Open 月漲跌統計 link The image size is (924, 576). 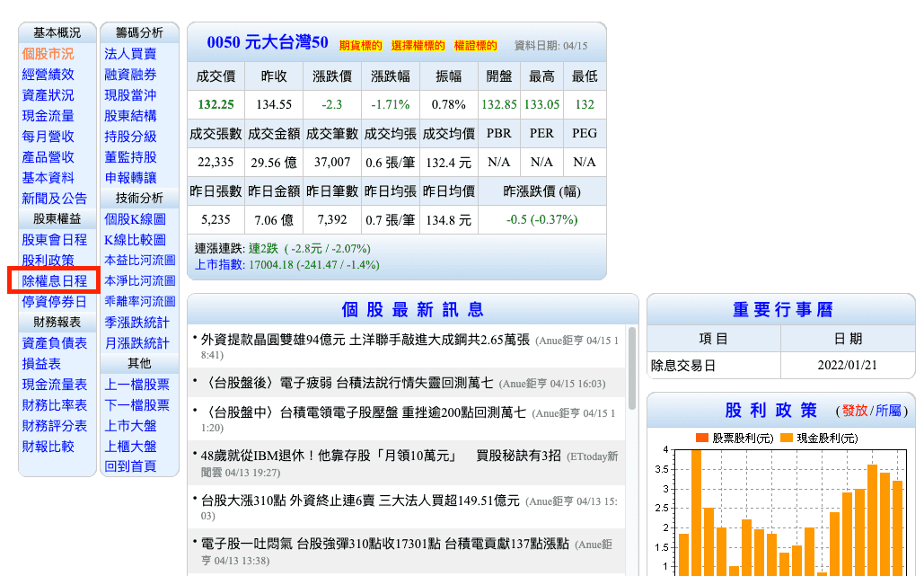tap(136, 342)
